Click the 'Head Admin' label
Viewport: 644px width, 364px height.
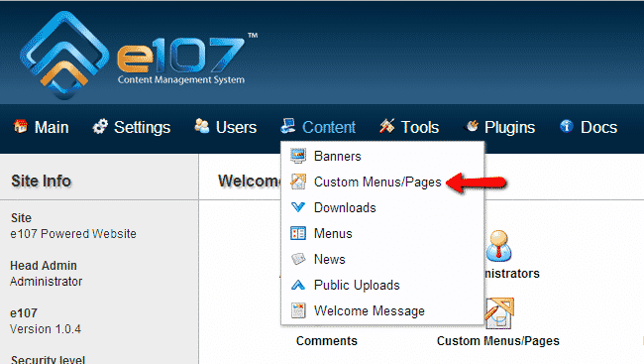coord(44,265)
